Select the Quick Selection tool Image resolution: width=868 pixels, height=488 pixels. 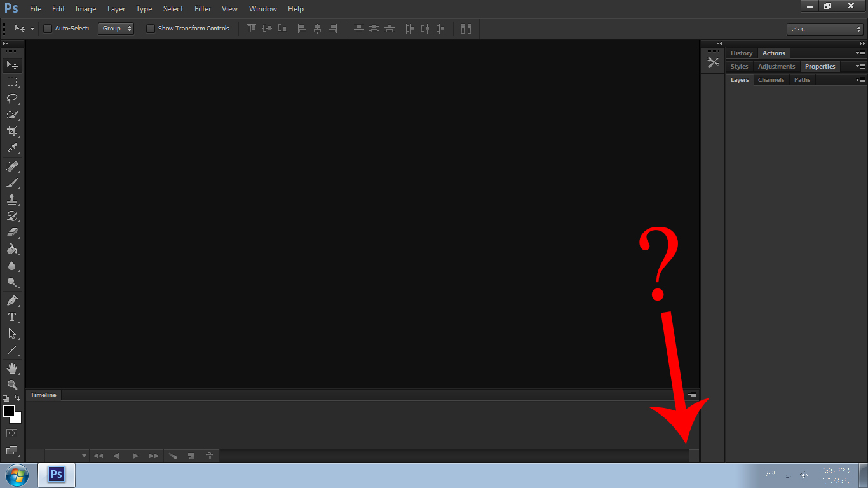point(12,115)
